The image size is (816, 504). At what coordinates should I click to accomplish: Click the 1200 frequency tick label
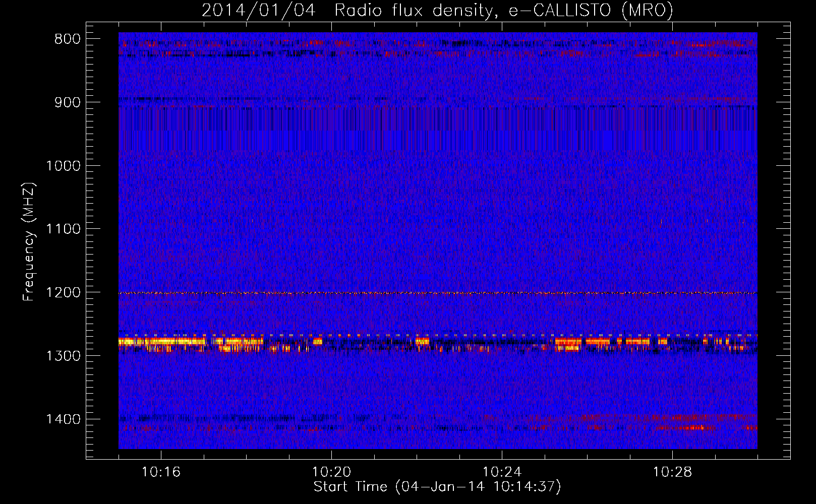tap(63, 292)
